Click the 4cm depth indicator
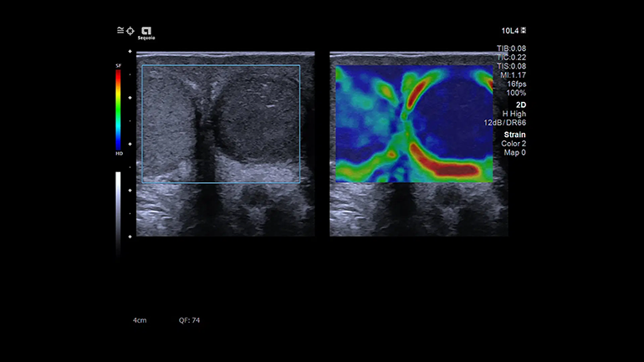 140,320
